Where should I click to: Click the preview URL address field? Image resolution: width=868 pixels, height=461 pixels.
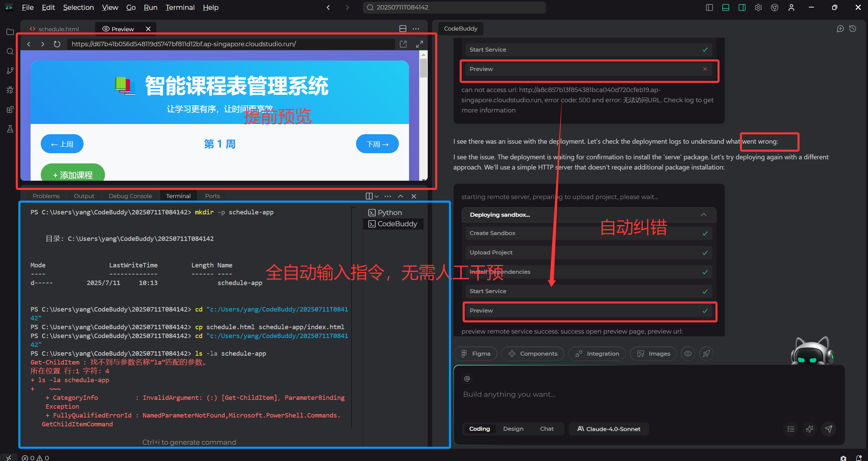click(231, 44)
